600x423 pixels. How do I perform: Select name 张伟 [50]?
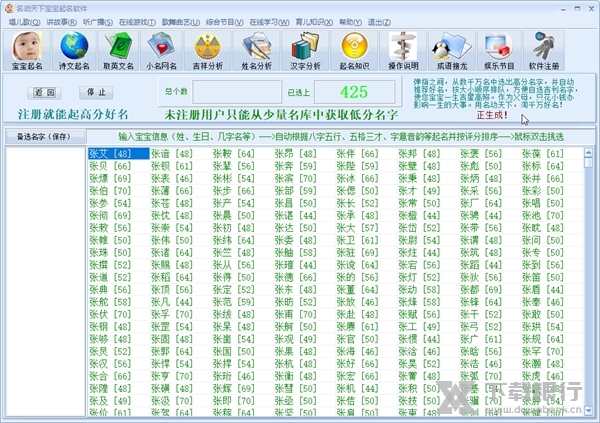(x=172, y=240)
